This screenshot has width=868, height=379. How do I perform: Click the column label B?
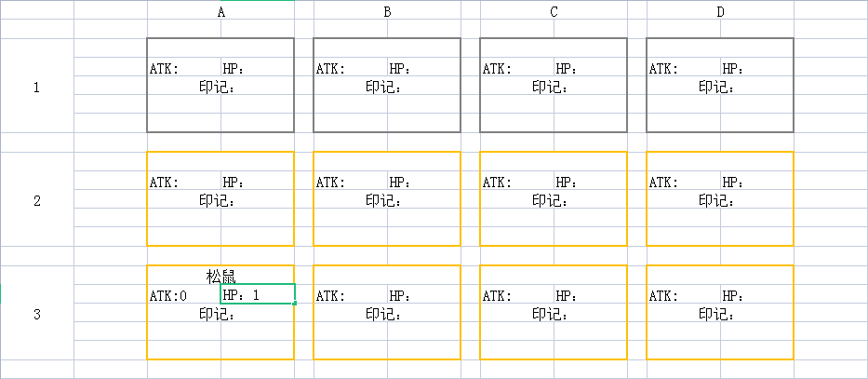pos(387,12)
